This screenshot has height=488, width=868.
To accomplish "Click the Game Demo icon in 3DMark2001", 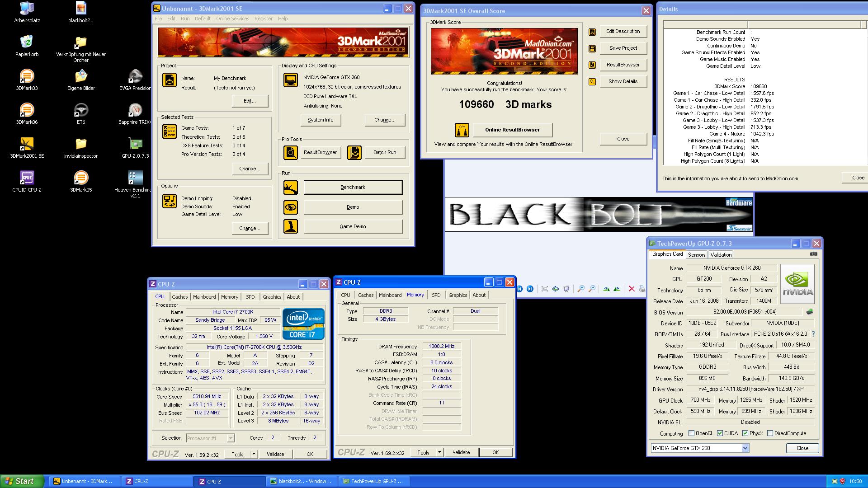I will click(291, 226).
